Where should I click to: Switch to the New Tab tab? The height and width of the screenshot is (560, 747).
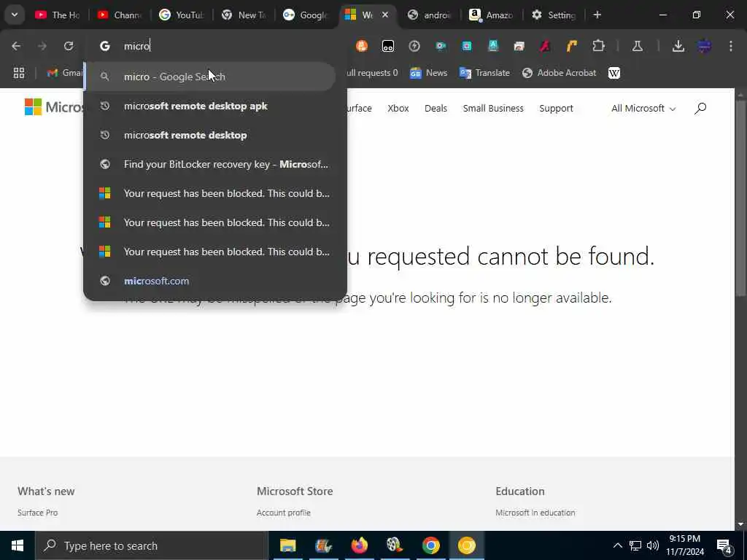pos(244,15)
